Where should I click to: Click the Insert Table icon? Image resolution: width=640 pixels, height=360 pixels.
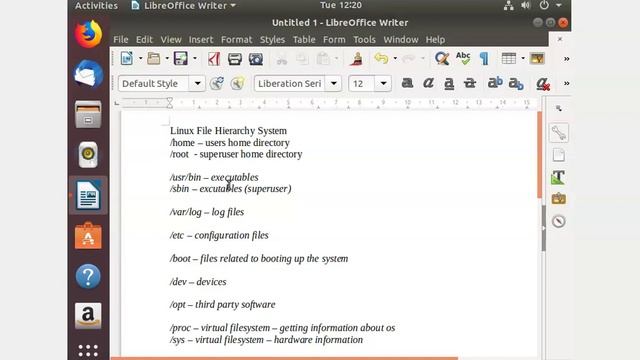coord(509,59)
